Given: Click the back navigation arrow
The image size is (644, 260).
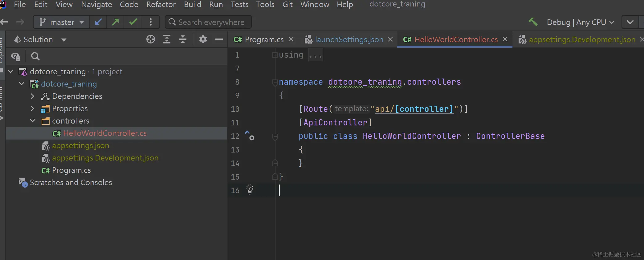Looking at the screenshot, I should (4, 22).
